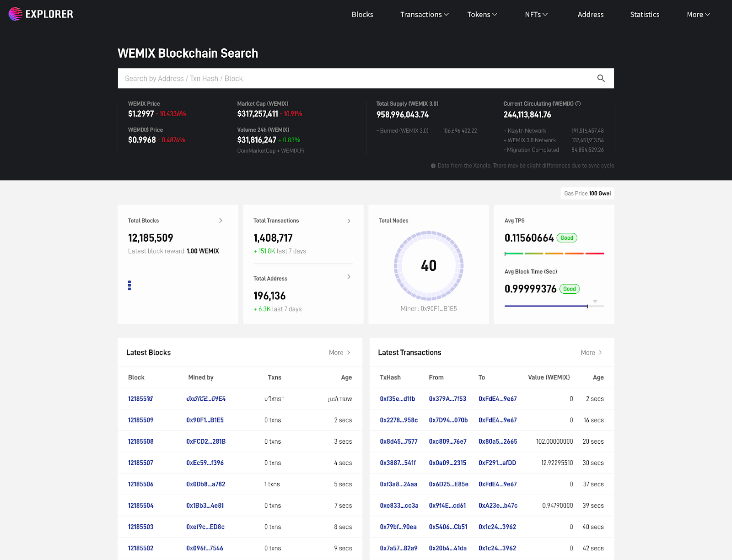Open miner address 0xef9c...ED8c
The height and width of the screenshot is (560, 732).
pos(205,527)
